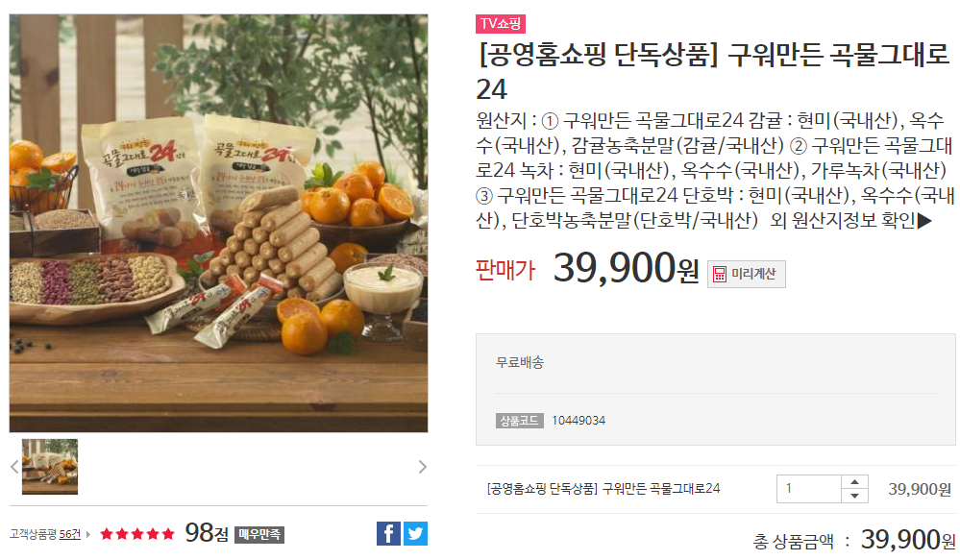Expand 외 원산지정보 확인 details
This screenshot has width=960, height=560.
coord(851,220)
